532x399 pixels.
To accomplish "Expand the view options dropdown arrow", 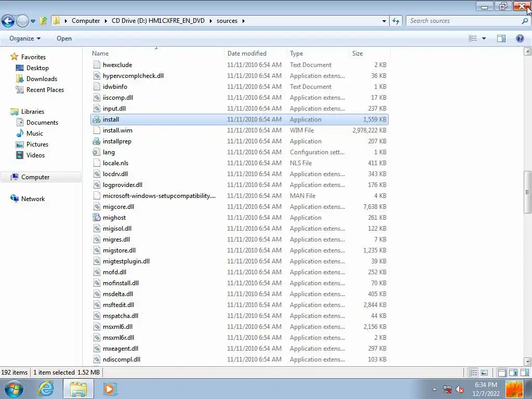I will (484, 38).
